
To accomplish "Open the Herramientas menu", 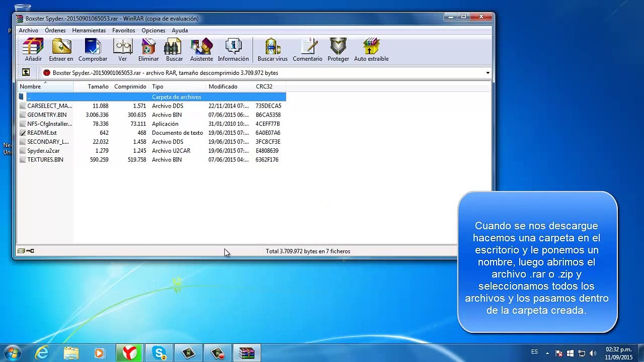I will coord(89,30).
